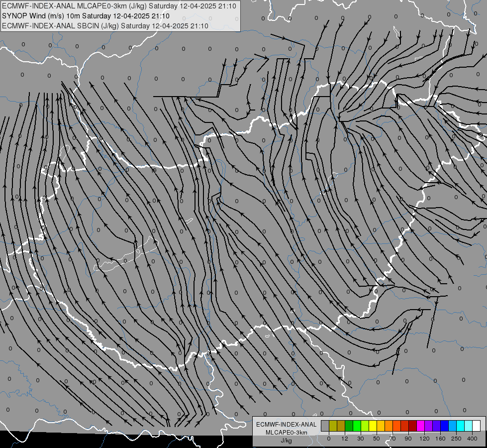Click the legend scale value 250
Viewport: 487px width, 448px height.
[456, 439]
